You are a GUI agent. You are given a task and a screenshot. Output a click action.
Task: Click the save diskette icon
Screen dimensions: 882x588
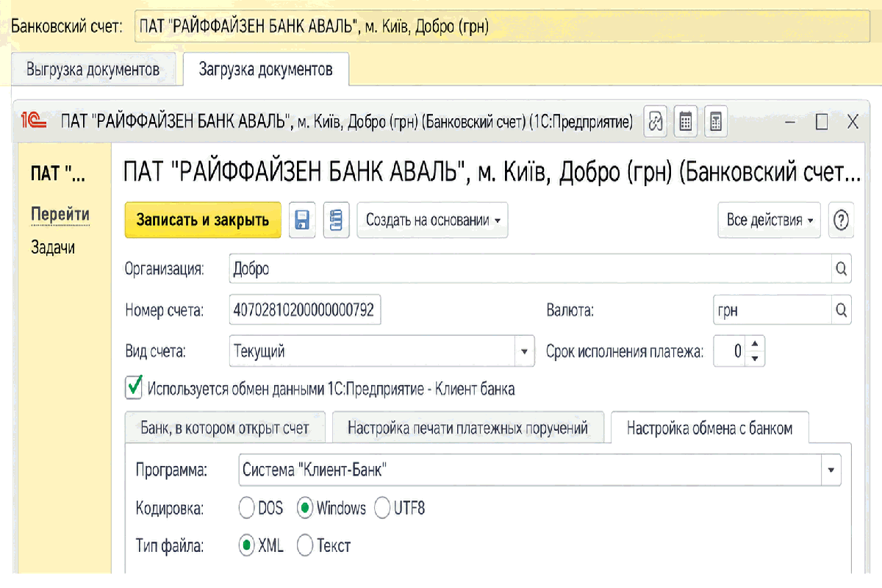click(x=302, y=220)
